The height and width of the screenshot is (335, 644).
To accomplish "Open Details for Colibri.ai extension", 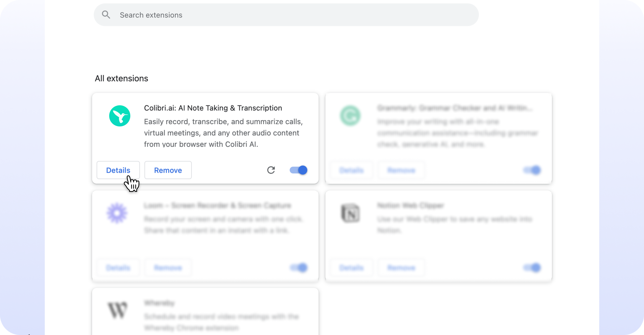I will click(118, 170).
